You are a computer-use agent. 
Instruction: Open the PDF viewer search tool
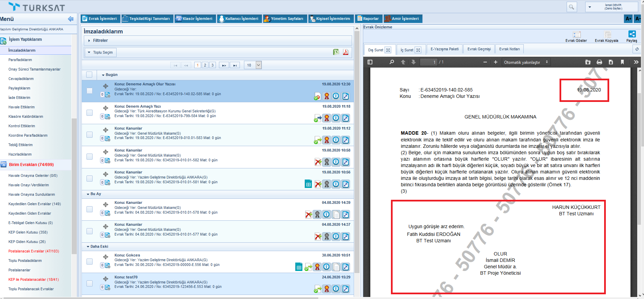click(x=392, y=62)
